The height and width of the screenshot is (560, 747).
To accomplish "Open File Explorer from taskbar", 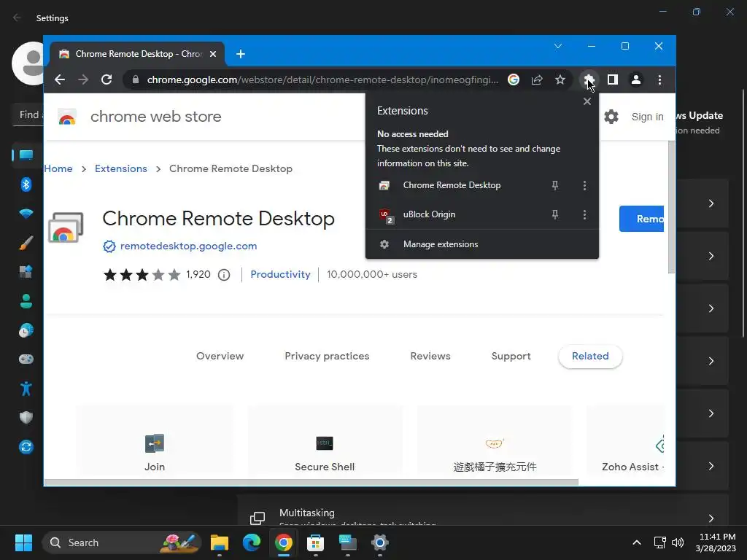I will coord(220,542).
